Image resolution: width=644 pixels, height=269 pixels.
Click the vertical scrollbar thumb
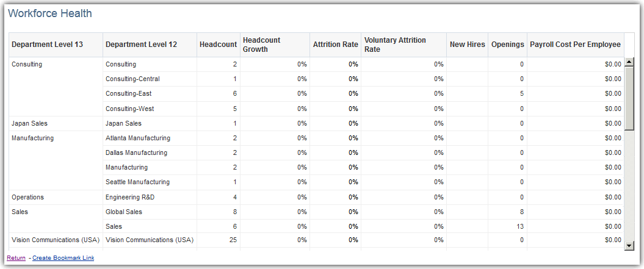(629, 98)
